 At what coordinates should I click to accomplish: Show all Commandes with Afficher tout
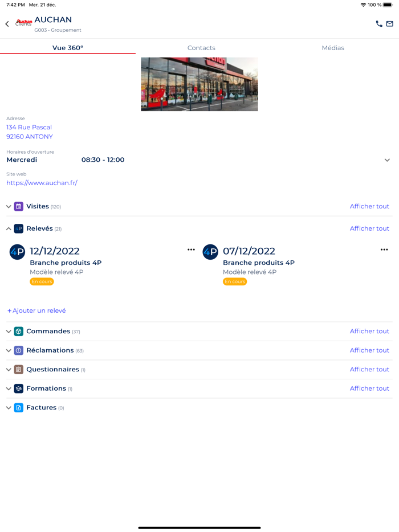(x=369, y=331)
